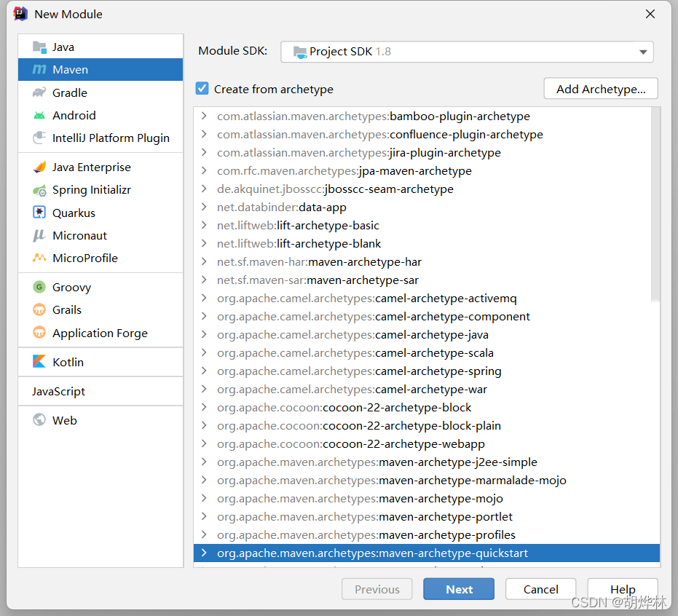Select cocoon-22-archetype-block row
This screenshot has width=678, height=616.
tap(427, 408)
